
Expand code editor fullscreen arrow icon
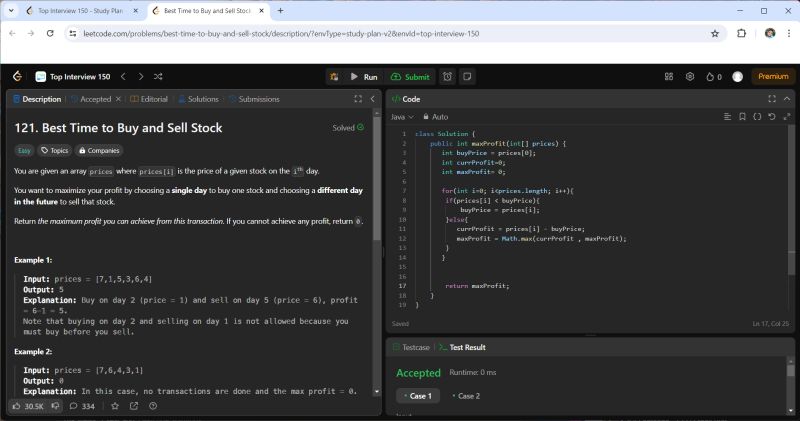(787, 117)
